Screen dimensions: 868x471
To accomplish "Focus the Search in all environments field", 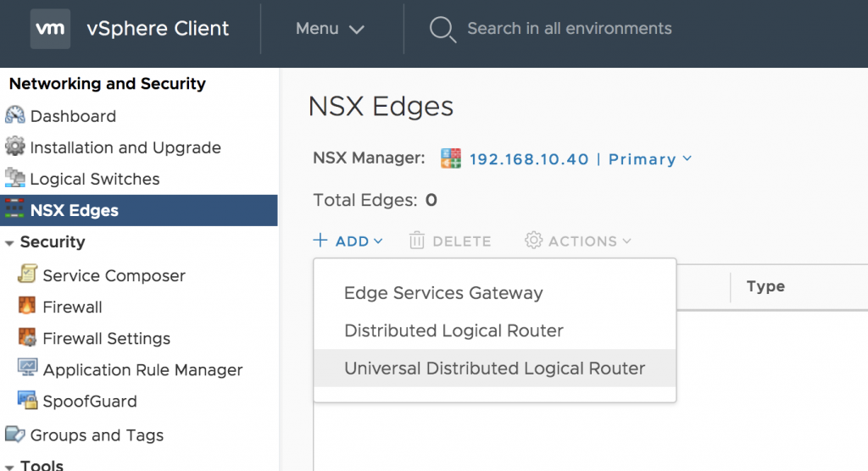I will (569, 29).
